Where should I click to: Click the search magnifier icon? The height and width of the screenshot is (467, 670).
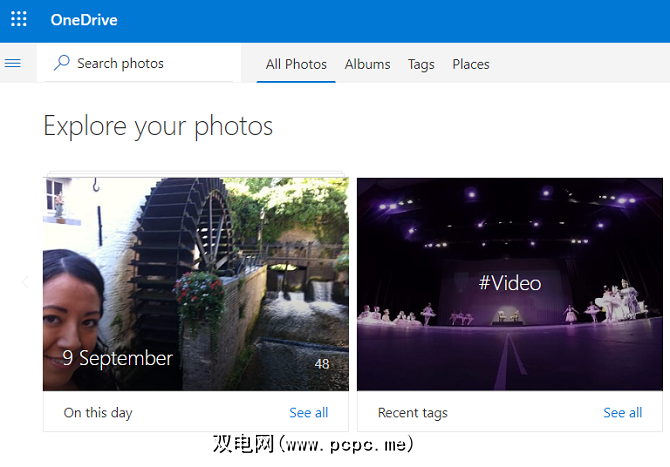tap(62, 63)
